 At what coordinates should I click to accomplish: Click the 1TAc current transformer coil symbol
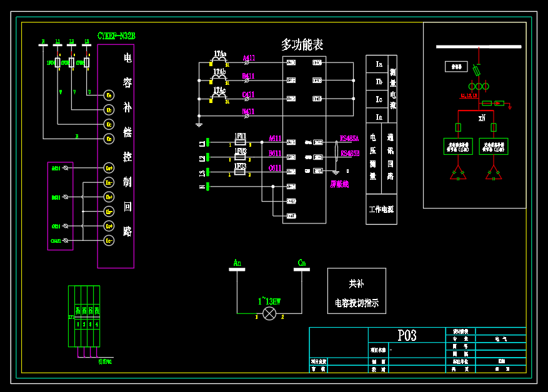(x=219, y=97)
